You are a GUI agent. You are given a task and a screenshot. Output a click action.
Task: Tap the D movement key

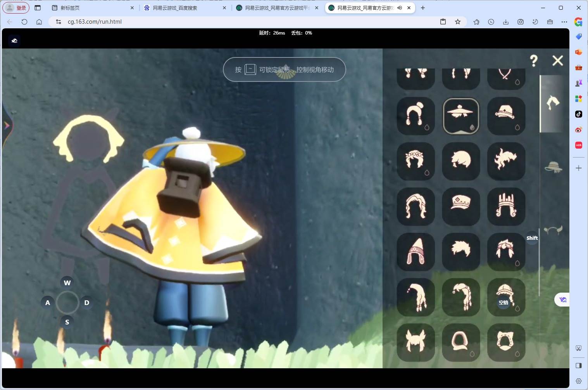pos(87,303)
